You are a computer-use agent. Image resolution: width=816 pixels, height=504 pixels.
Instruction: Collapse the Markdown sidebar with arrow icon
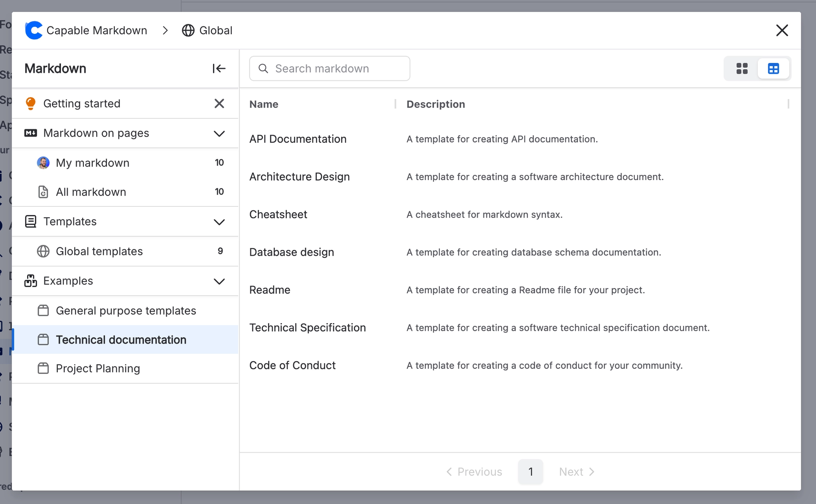219,69
